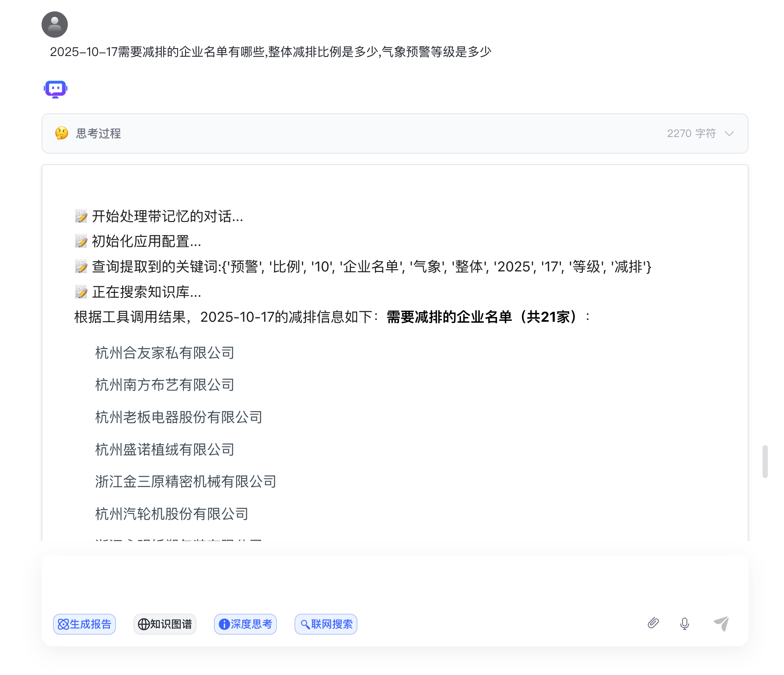Toggle the 生成报告 option
The width and height of the screenshot is (784, 675).
pos(84,624)
